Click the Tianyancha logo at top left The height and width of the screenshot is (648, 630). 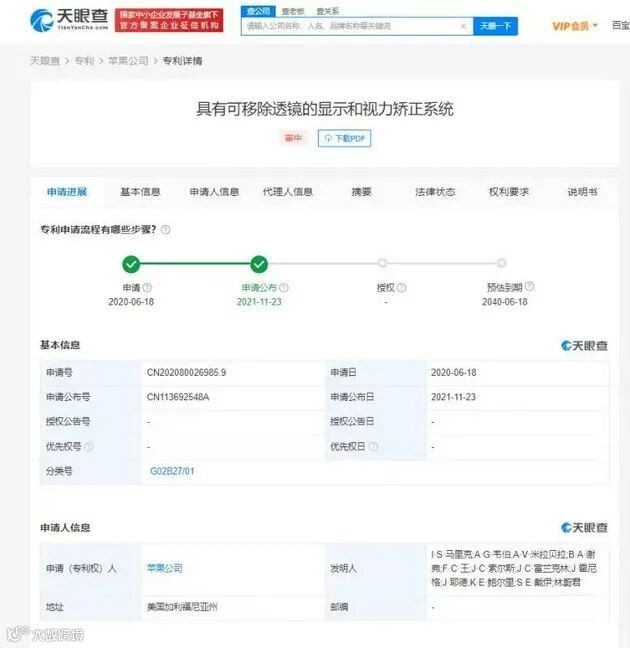coord(69,19)
